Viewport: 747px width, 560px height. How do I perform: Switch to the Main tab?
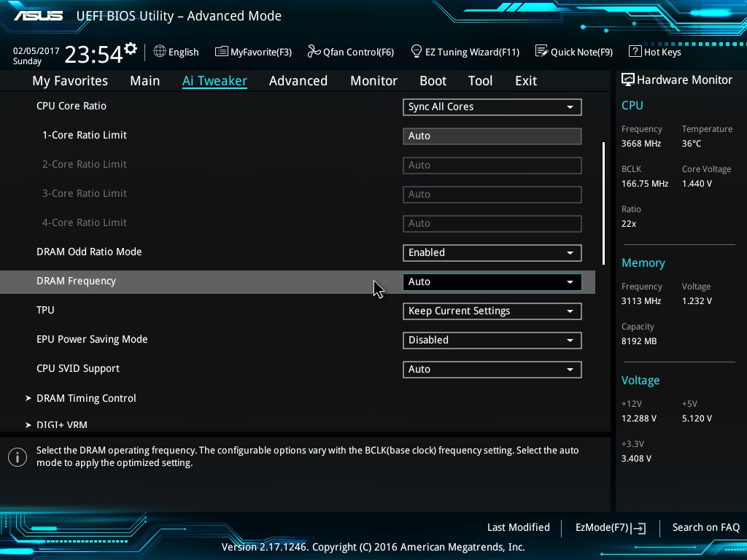[145, 81]
